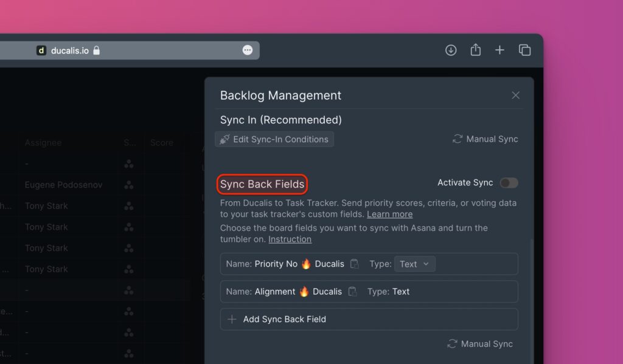This screenshot has height=364, width=623.
Task: Open a new tab with plus icon
Action: pos(500,50)
